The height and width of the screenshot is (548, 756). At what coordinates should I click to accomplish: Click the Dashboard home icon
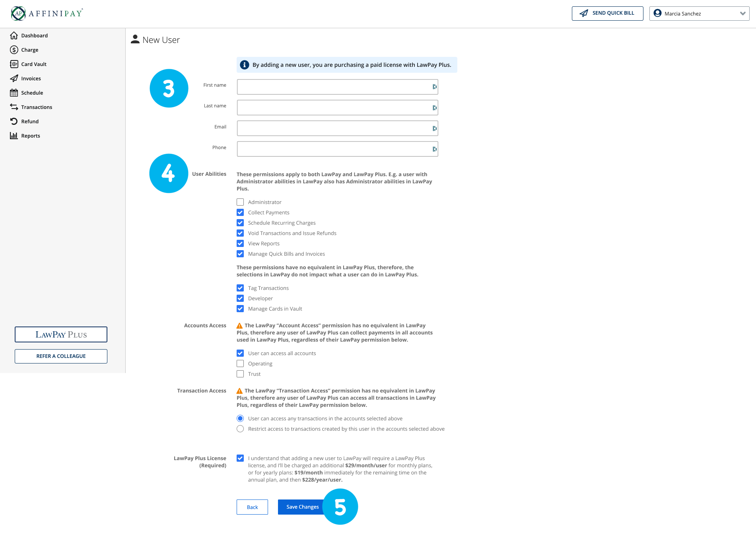14,35
